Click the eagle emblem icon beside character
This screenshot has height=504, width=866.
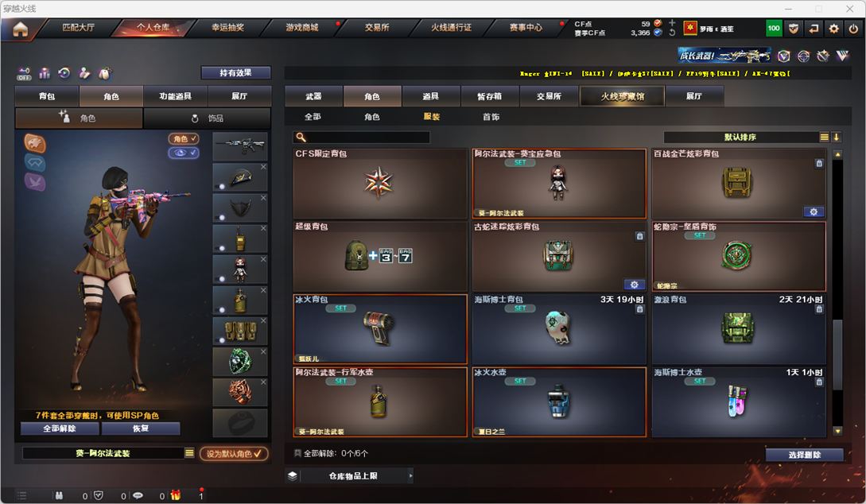tap(35, 143)
